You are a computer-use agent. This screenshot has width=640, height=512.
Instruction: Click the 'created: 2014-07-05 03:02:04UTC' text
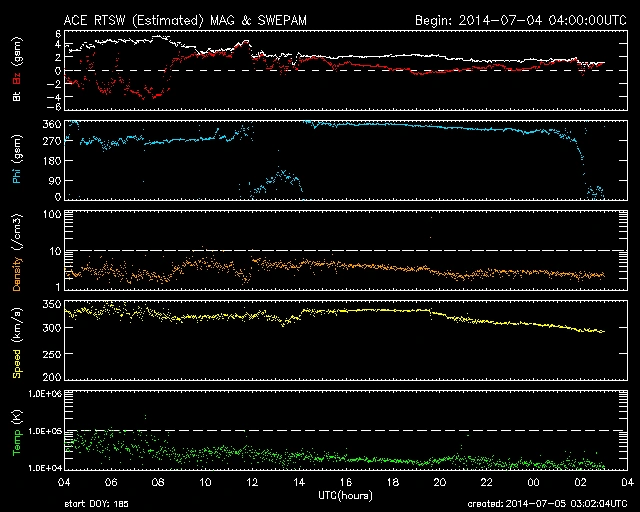(547, 504)
